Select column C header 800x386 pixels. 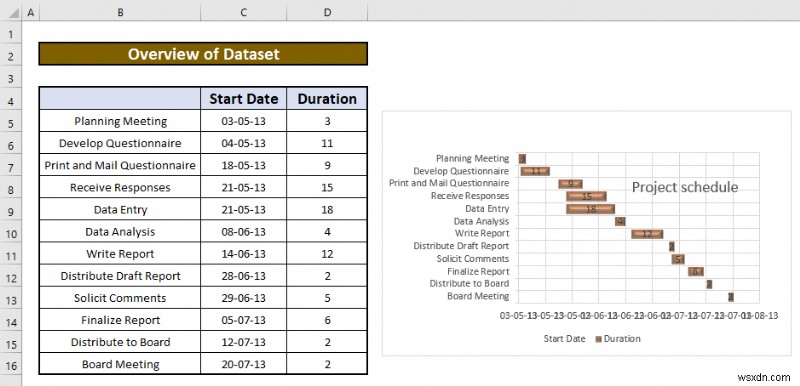click(244, 14)
